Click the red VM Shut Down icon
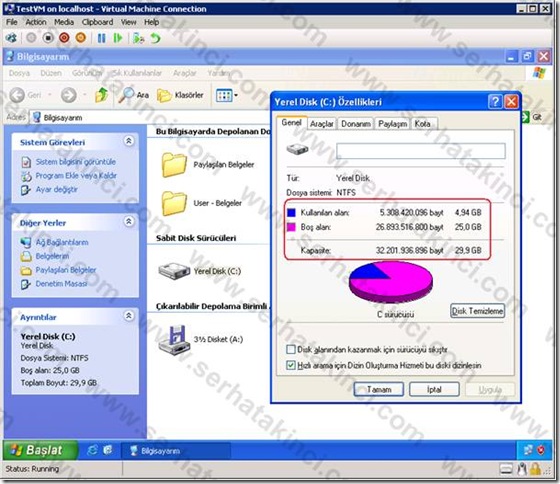560x484 pixels. point(64,38)
